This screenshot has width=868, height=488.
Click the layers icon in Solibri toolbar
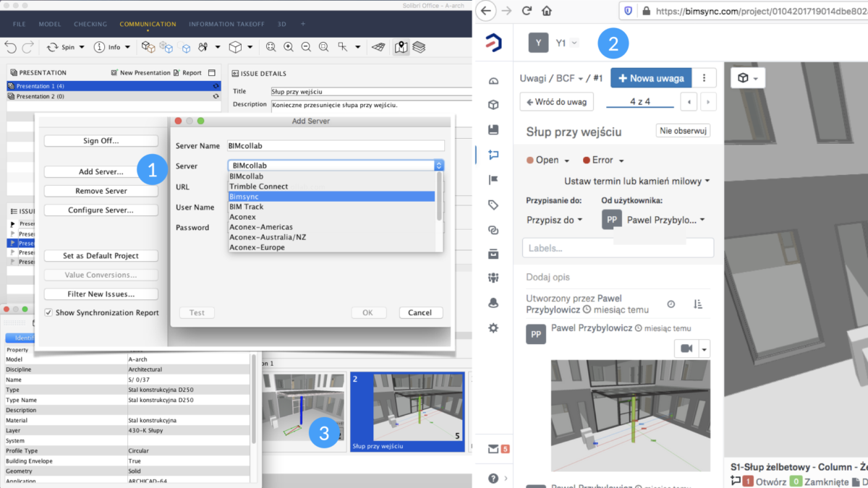click(x=418, y=47)
